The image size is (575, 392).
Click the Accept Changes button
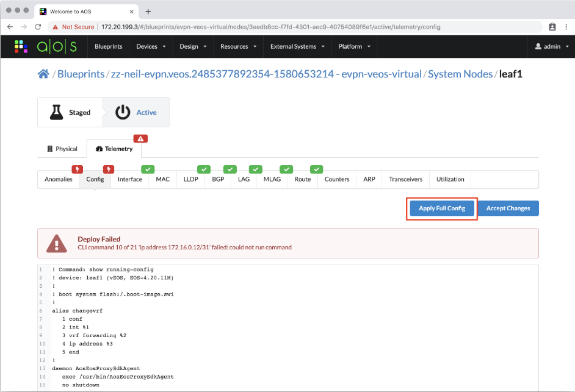tap(508, 208)
